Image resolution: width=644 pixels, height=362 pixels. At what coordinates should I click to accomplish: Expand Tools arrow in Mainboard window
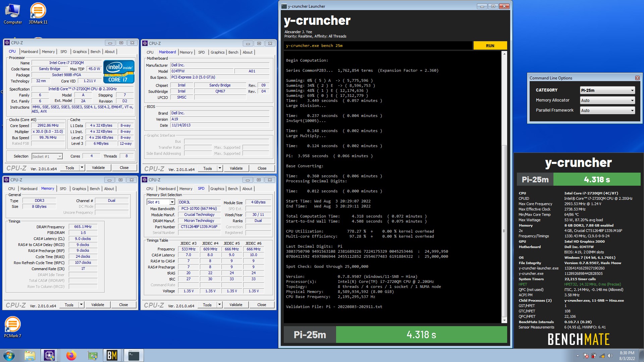[220, 168]
